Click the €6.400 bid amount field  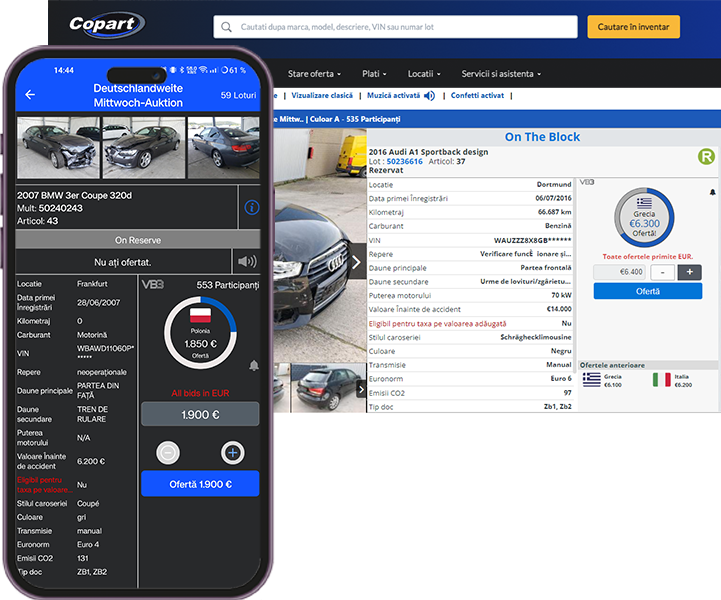tap(619, 272)
